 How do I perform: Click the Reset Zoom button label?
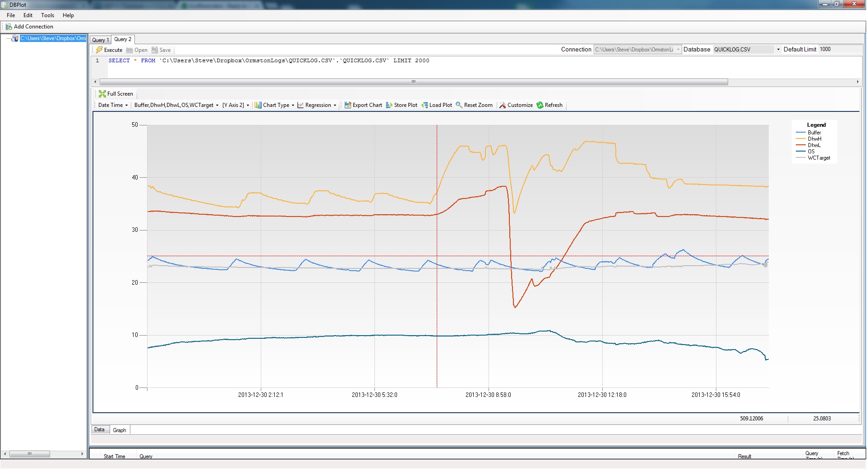[x=478, y=105]
